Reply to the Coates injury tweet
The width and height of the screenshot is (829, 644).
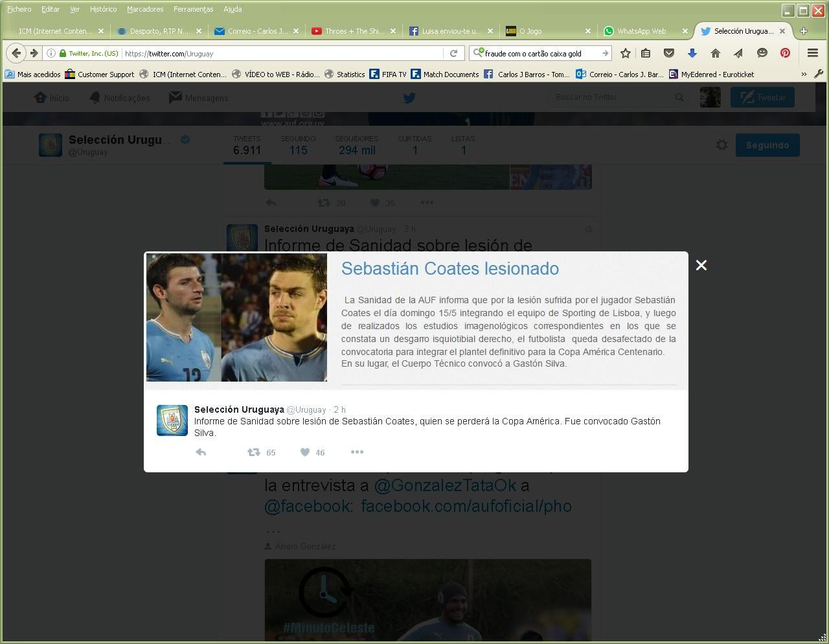[201, 452]
